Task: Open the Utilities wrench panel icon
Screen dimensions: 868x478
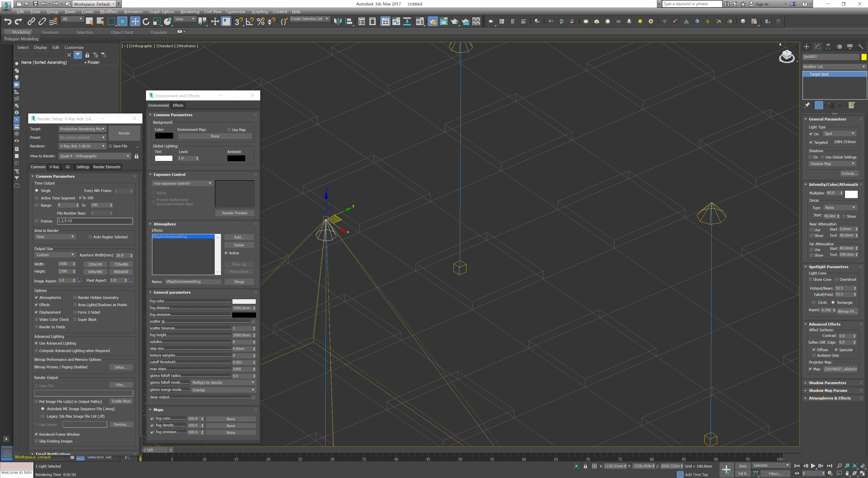Action: click(861, 47)
